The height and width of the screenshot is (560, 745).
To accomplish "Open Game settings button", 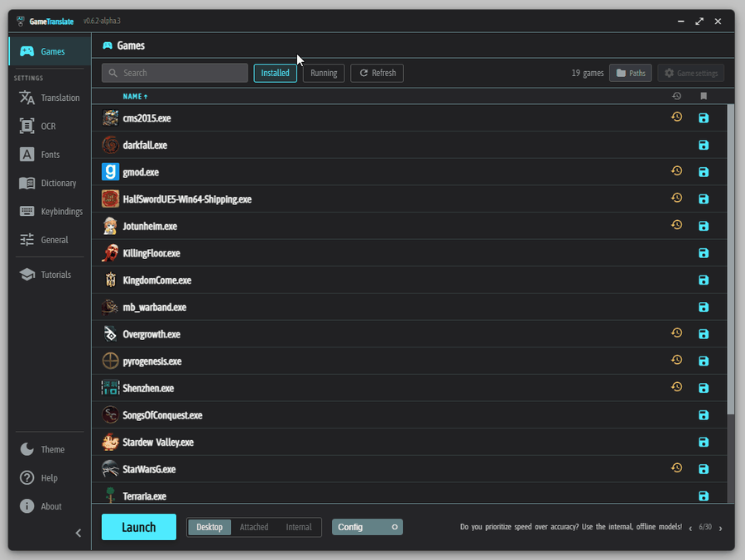I will (691, 73).
